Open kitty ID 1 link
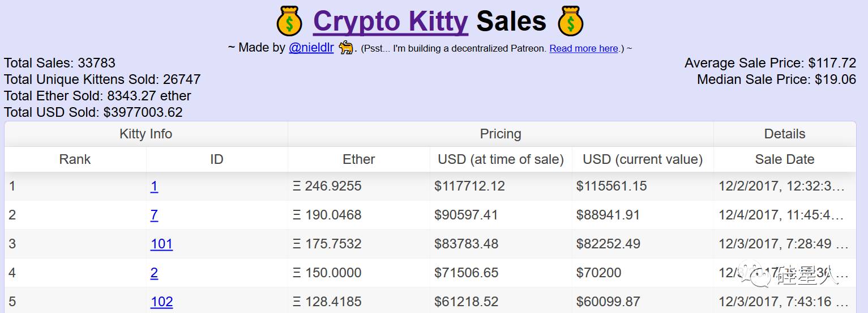This screenshot has width=868, height=313. point(154,186)
